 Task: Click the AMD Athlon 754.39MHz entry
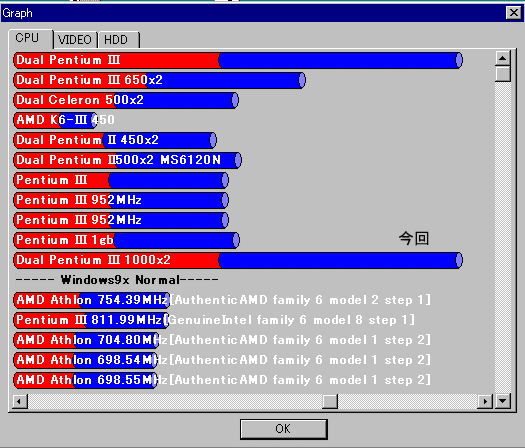222,300
